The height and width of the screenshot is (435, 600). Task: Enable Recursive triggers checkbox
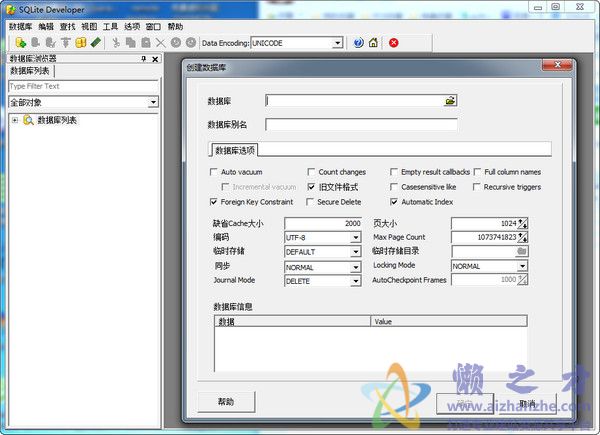[x=476, y=187]
